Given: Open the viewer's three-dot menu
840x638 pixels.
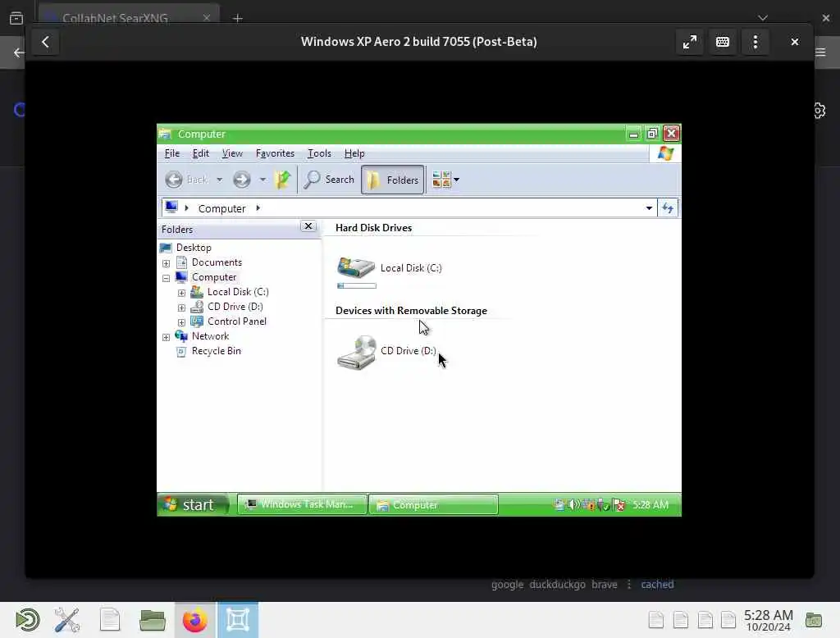Looking at the screenshot, I should [x=756, y=42].
